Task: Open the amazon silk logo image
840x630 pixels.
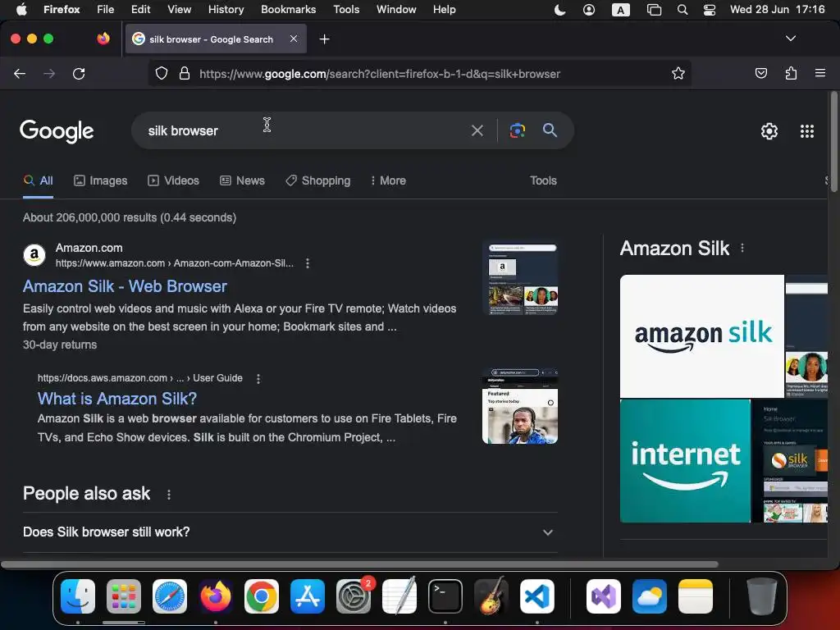Action: pos(702,336)
